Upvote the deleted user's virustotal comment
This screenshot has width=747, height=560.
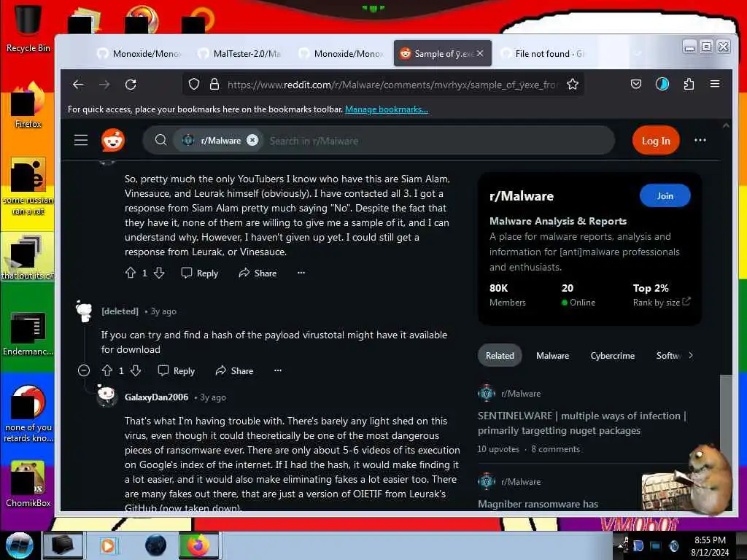[x=107, y=370]
